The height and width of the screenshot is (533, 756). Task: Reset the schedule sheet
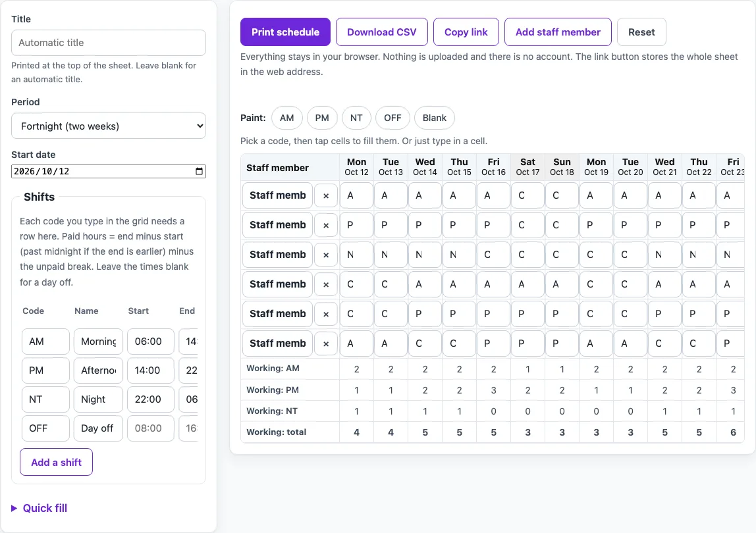pos(641,32)
